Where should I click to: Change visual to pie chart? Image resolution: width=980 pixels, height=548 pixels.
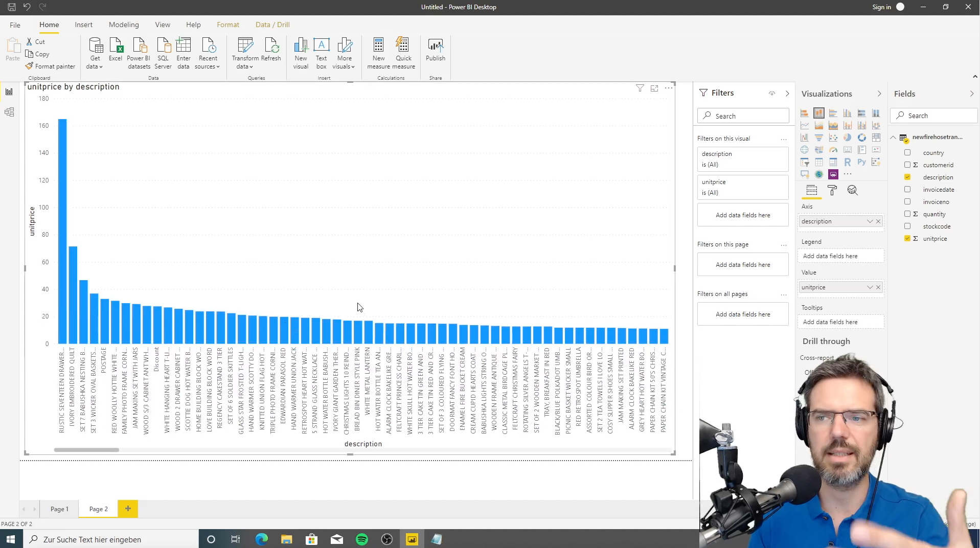pos(848,138)
